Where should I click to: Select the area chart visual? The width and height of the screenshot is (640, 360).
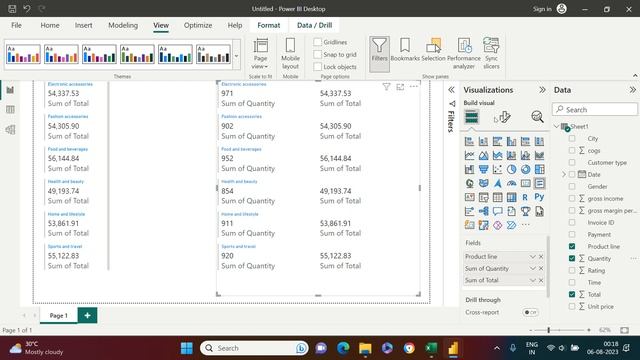click(483, 156)
